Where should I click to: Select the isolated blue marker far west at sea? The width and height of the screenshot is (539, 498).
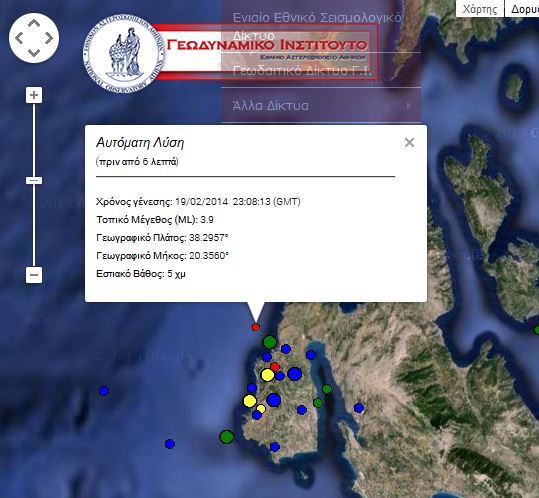pyautogui.click(x=104, y=391)
